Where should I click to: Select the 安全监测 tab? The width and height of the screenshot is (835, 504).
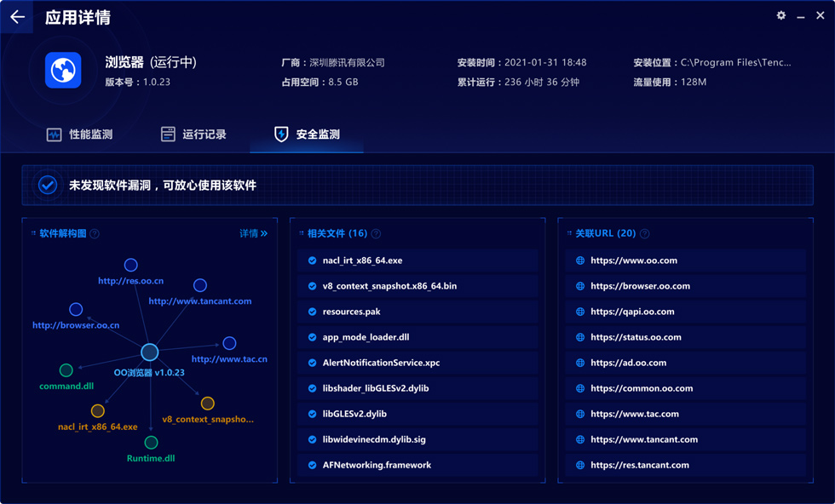(x=307, y=135)
